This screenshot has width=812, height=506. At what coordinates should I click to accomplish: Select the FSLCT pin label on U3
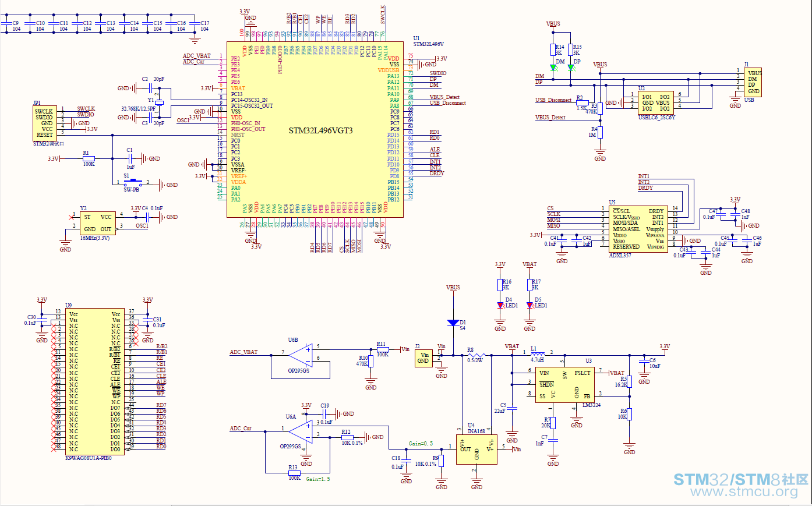582,373
